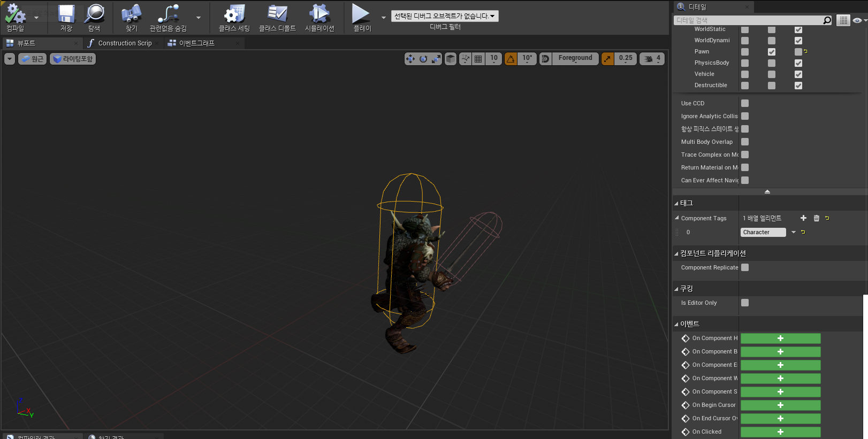
Task: Collapse the 쿠킹 section
Action: pyautogui.click(x=676, y=289)
